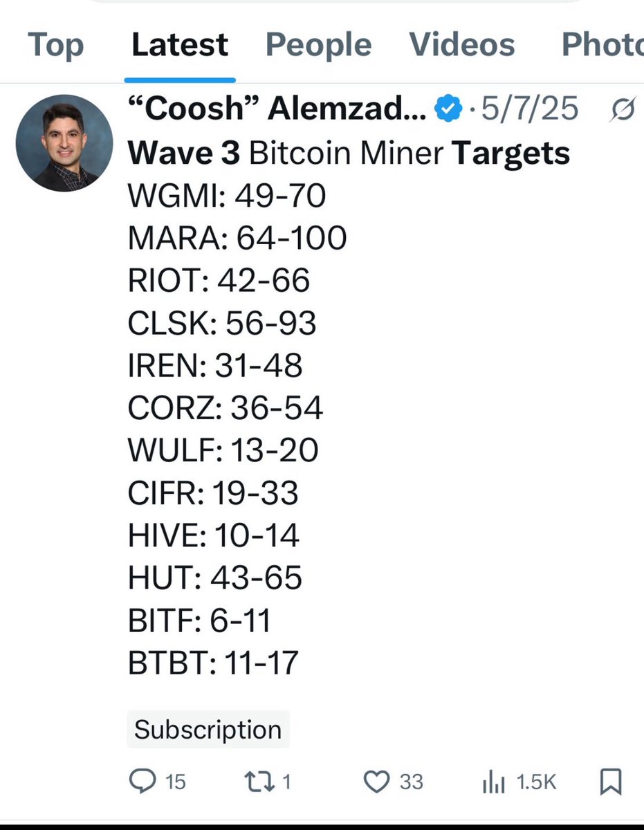The image size is (644, 830).
Task: Click the "MARA: 64-100" line
Action: coord(237,238)
